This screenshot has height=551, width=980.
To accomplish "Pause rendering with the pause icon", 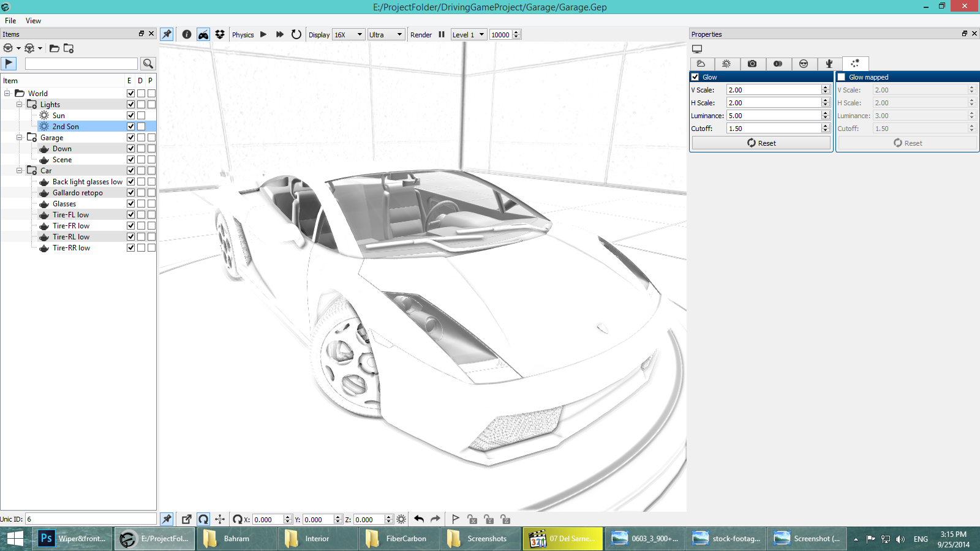I will 442,34.
